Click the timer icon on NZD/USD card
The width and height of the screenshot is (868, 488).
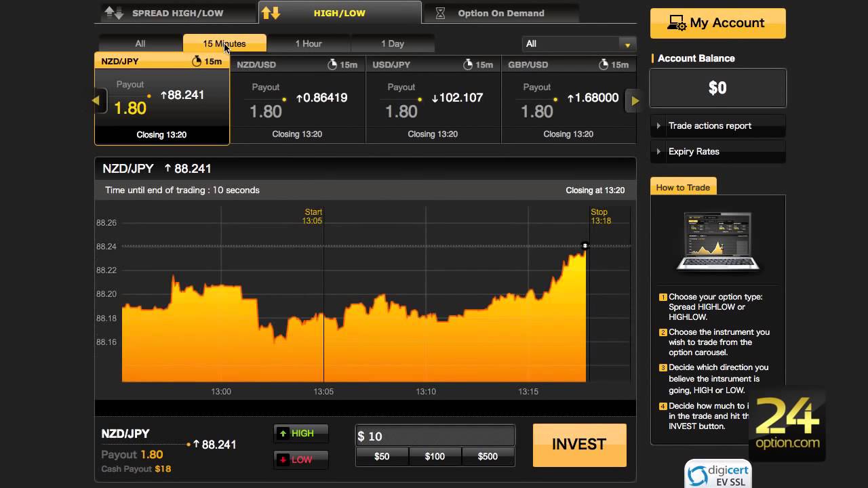coord(332,65)
